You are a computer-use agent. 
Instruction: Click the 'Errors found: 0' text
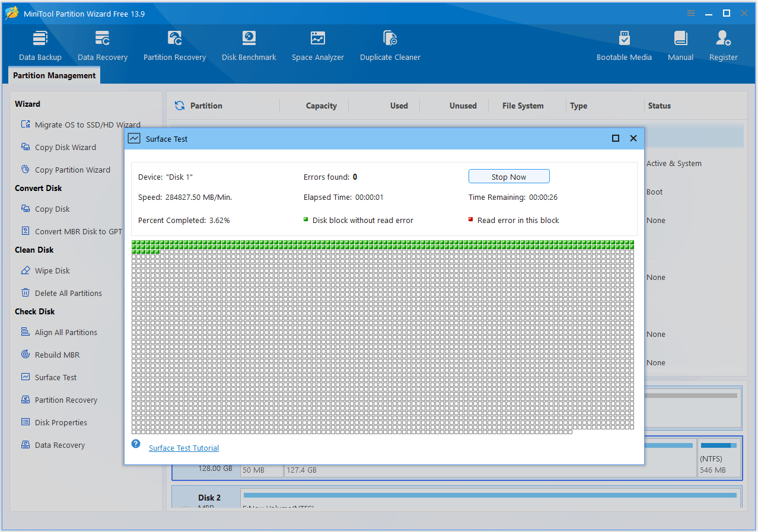point(330,177)
